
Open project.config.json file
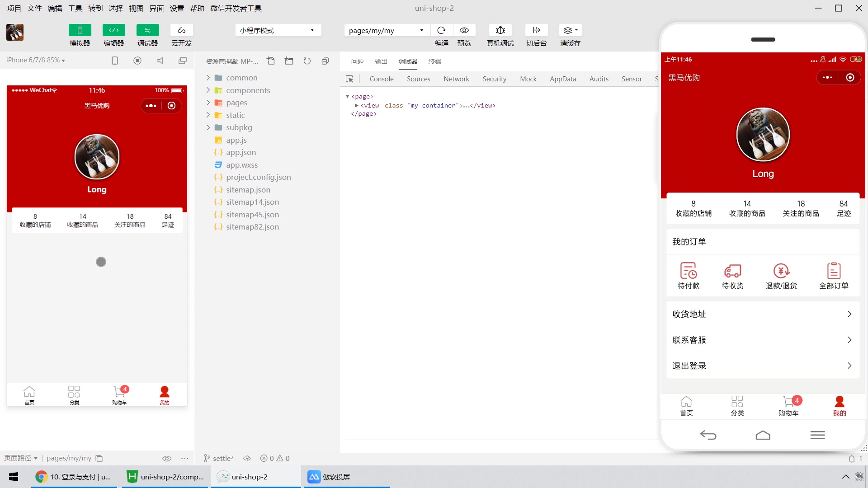tap(258, 177)
